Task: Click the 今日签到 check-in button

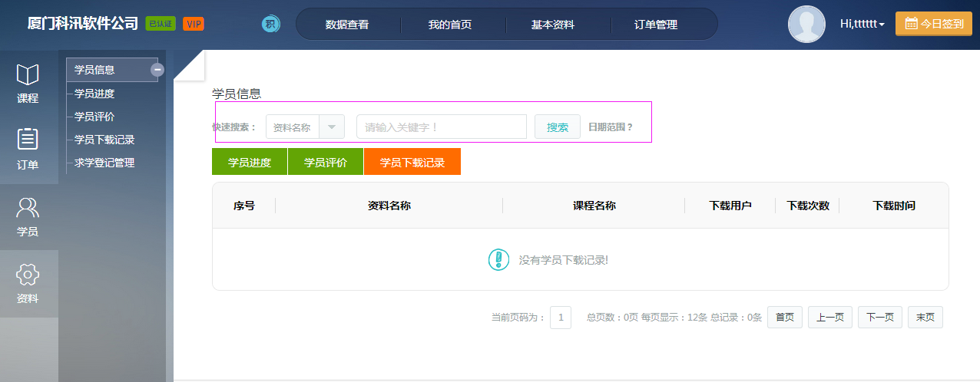Action: (x=933, y=24)
